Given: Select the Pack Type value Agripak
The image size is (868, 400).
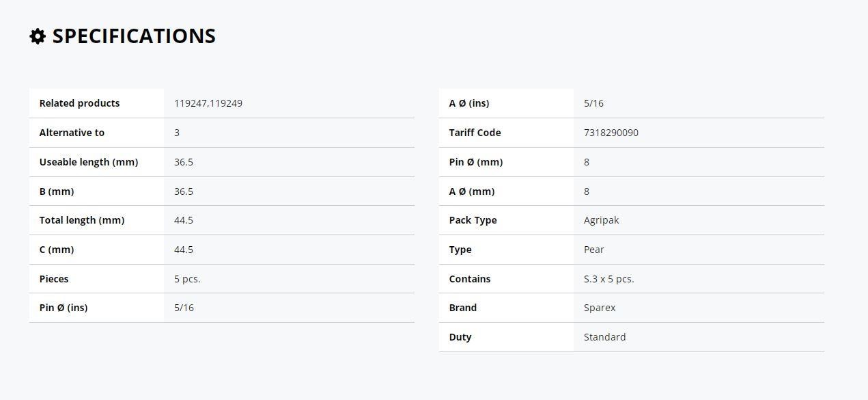Looking at the screenshot, I should click(x=602, y=220).
